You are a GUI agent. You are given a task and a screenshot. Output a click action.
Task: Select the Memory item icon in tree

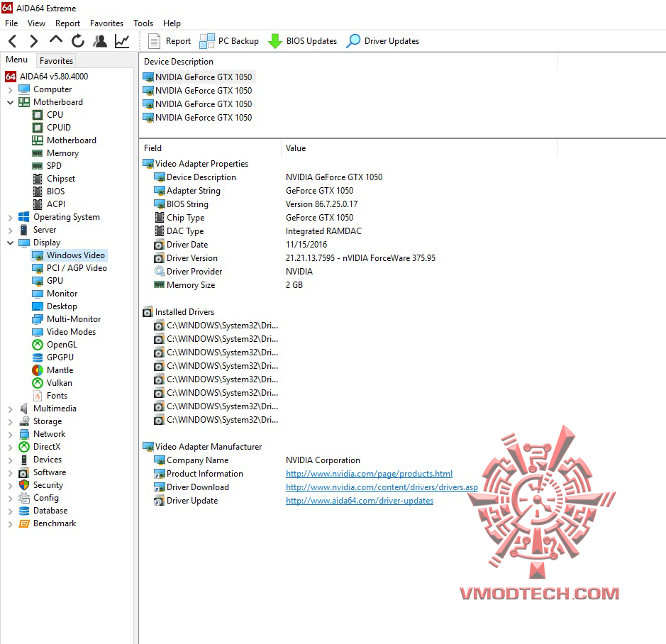[38, 153]
